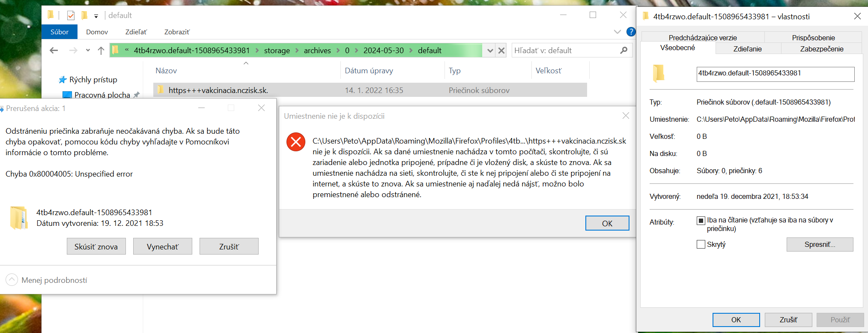The width and height of the screenshot is (868, 333).
Task: Select the storage breadcrumb segment
Action: coord(277,51)
